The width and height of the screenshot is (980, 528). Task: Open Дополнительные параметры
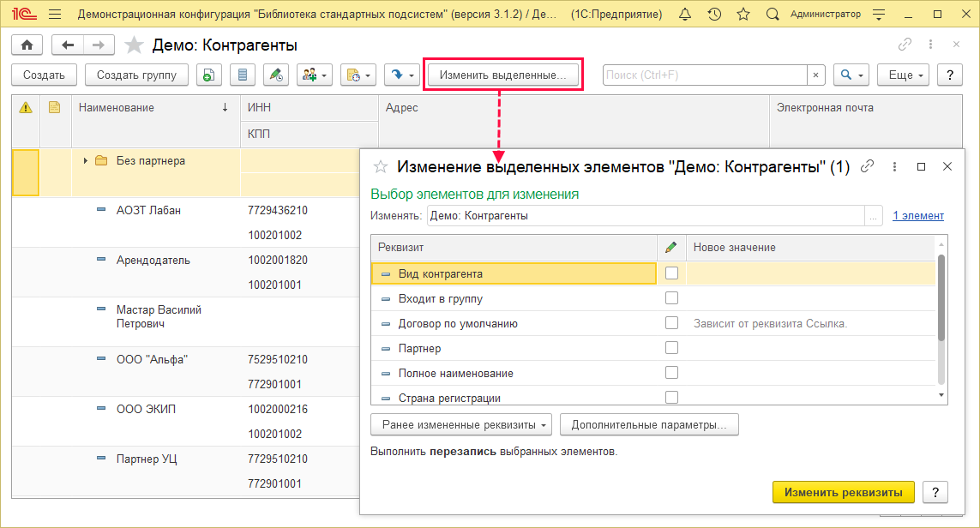[x=649, y=425]
